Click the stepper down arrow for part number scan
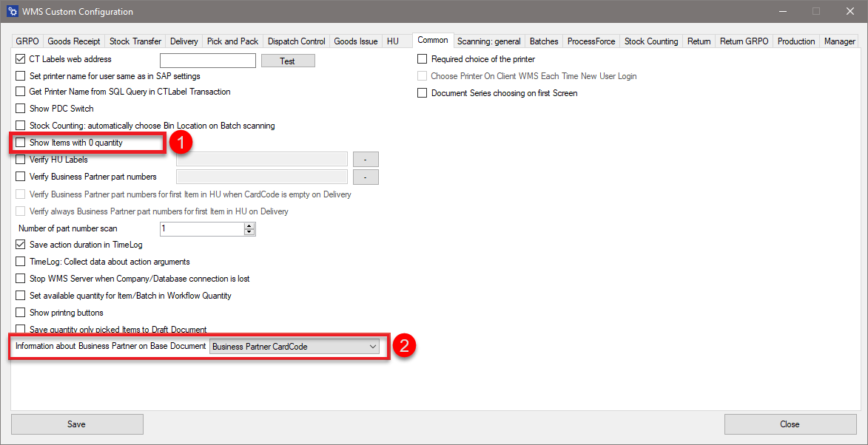The image size is (868, 445). 249,232
